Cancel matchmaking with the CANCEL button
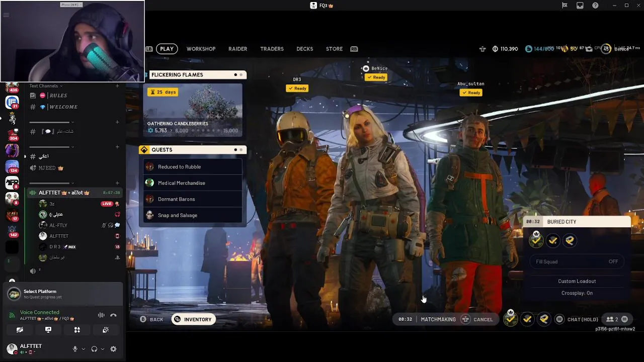The height and width of the screenshot is (362, 644). pos(477,319)
